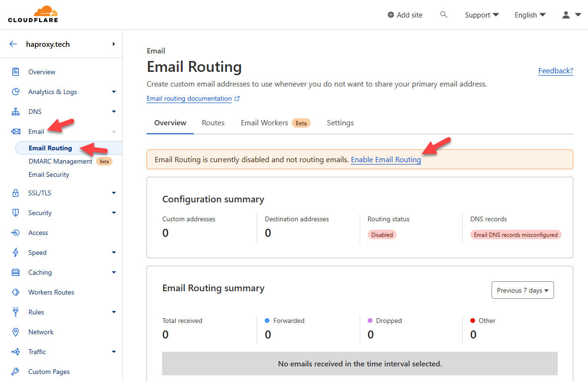Click the Access icon in sidebar
Screen dimensions: 588x382
[x=16, y=233]
